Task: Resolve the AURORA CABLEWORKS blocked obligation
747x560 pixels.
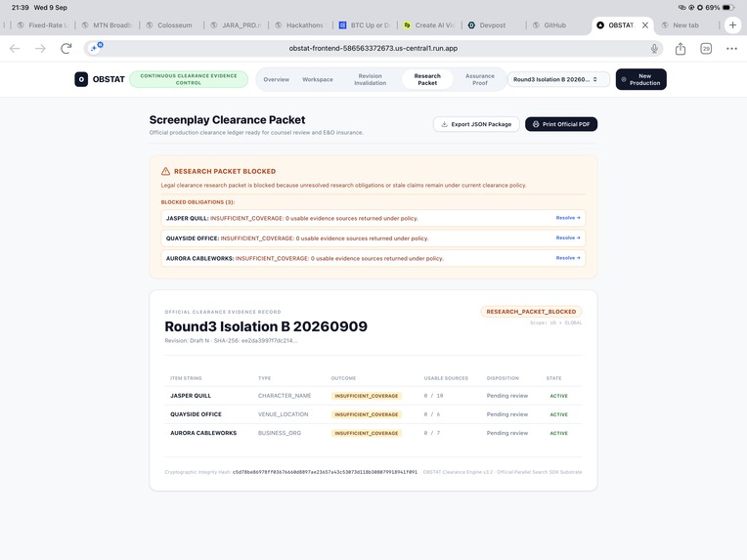Action: (568, 258)
